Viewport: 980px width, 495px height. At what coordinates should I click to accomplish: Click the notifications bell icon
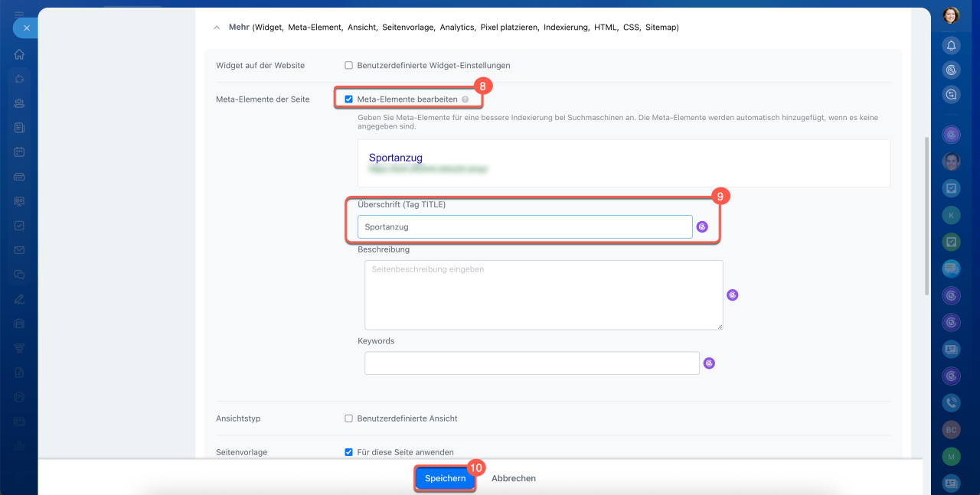tap(951, 46)
